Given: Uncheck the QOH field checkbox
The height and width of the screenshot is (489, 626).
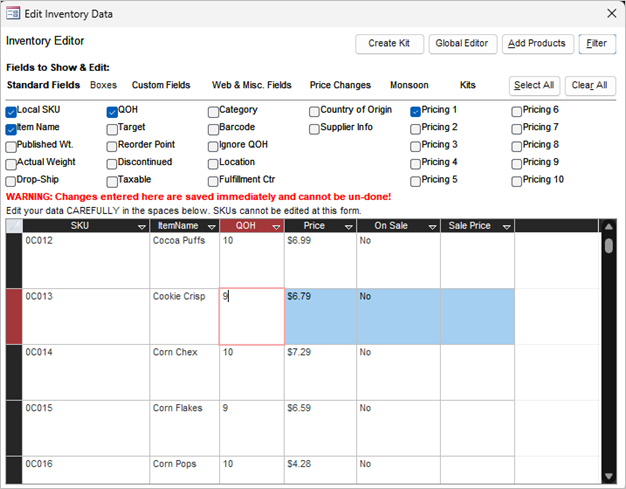Looking at the screenshot, I should pos(112,112).
